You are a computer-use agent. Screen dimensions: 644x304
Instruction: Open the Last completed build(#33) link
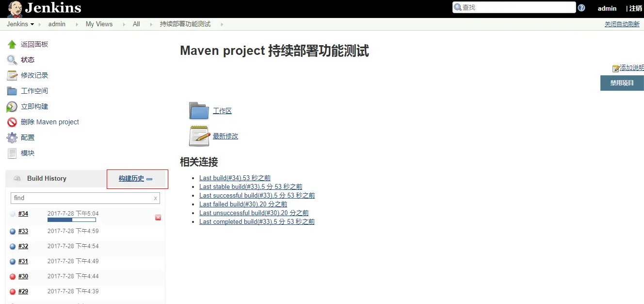click(257, 222)
